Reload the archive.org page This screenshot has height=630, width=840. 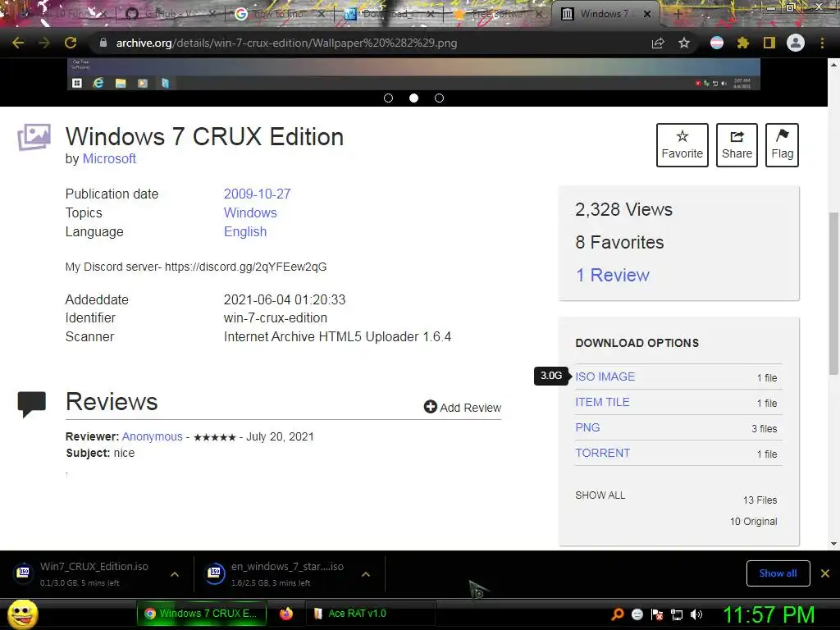click(x=71, y=43)
